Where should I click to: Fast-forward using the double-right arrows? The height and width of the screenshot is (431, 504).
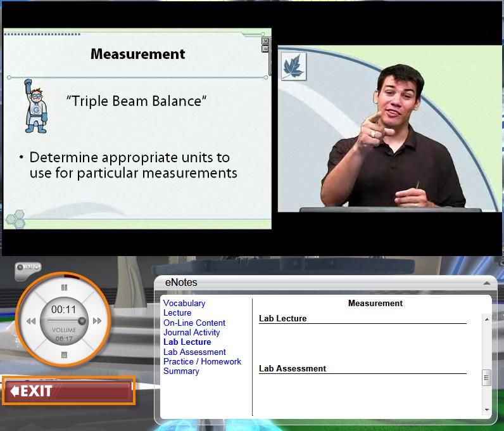pyautogui.click(x=97, y=321)
